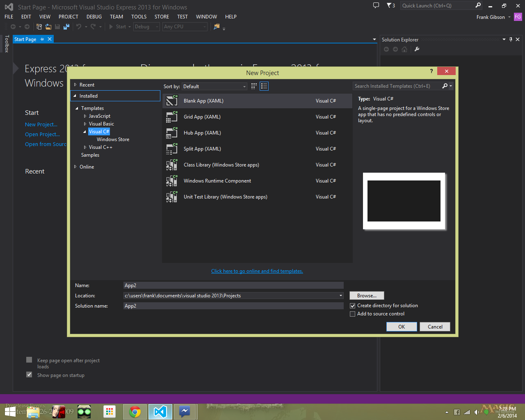
Task: Toggle Keep page open after project loads
Action: (x=29, y=360)
